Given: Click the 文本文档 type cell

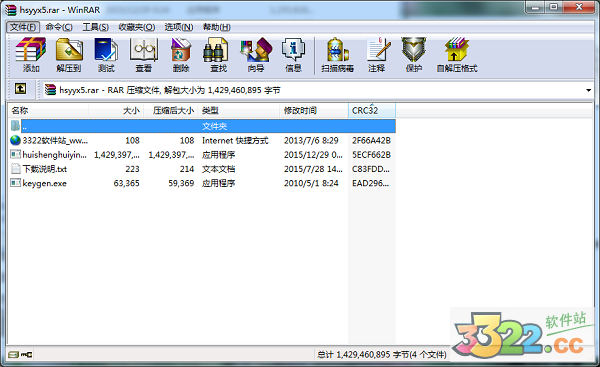Looking at the screenshot, I should click(x=218, y=169).
